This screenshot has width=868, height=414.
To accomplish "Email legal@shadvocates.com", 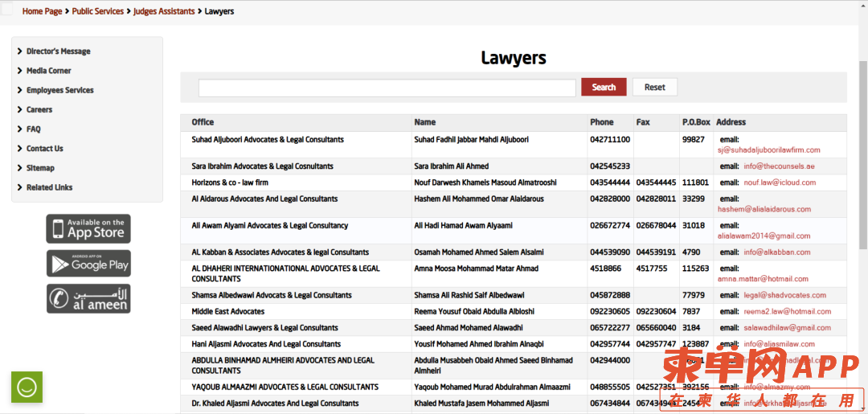I will 784,296.
